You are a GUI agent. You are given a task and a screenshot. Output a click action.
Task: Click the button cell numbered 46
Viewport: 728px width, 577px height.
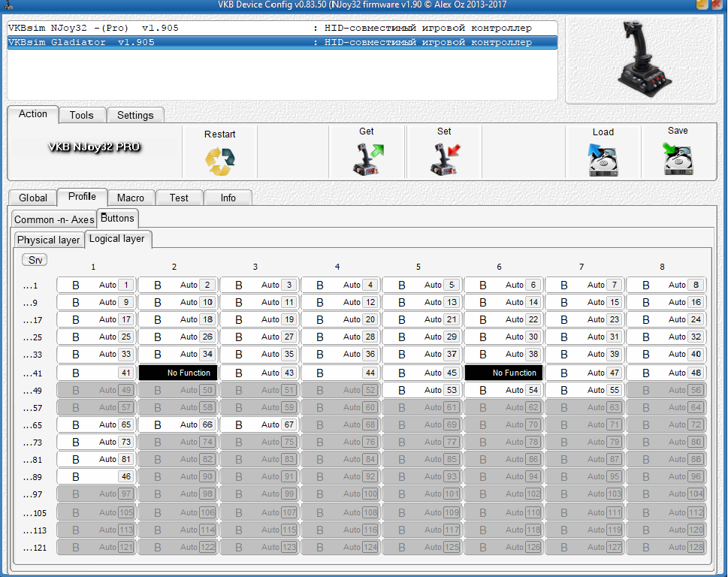tap(96, 477)
